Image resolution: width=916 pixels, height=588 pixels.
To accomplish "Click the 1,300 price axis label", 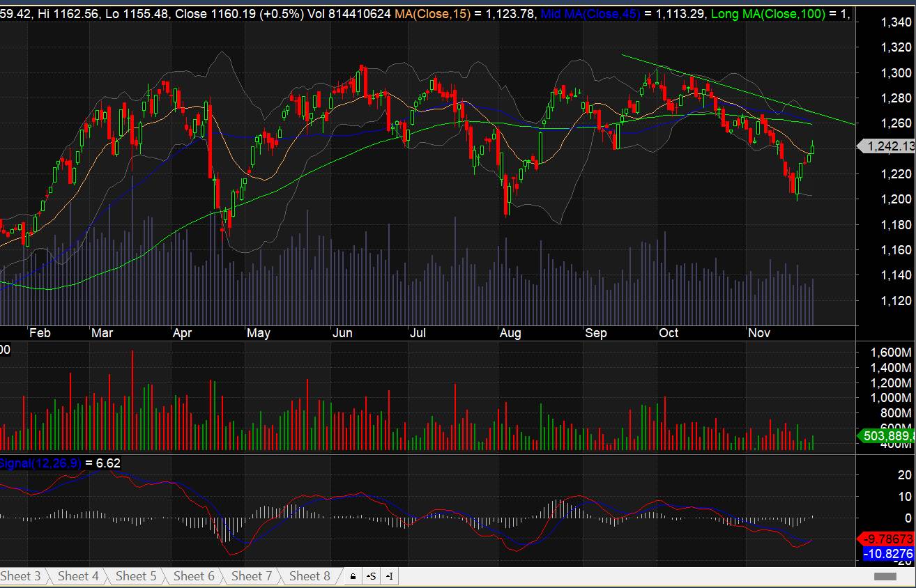I will point(896,73).
